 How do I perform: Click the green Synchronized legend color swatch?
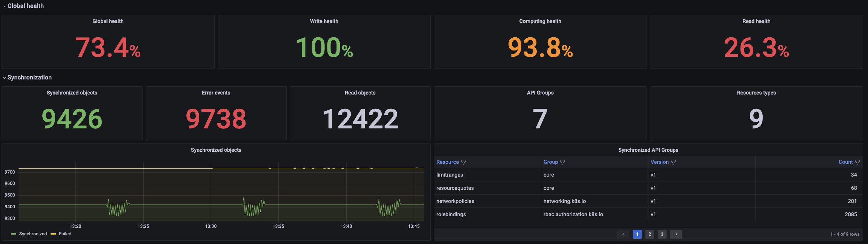tap(14, 234)
